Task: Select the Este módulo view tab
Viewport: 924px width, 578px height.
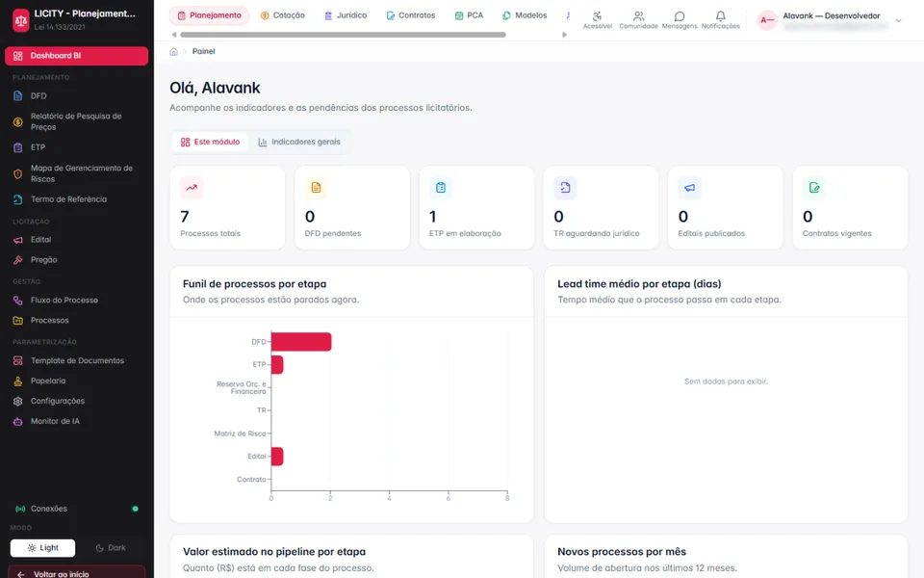Action: tap(210, 143)
